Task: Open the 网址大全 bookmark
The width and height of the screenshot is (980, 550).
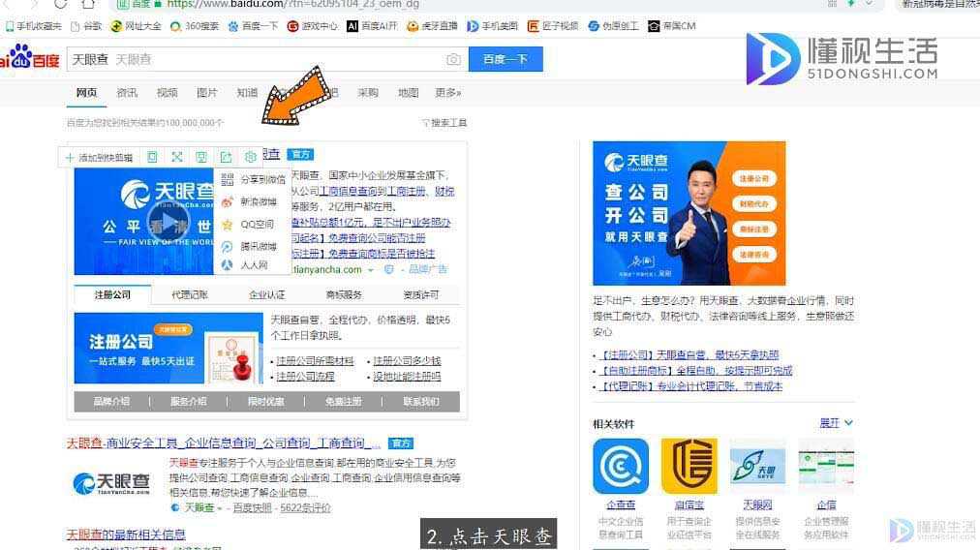Action: tap(137, 25)
